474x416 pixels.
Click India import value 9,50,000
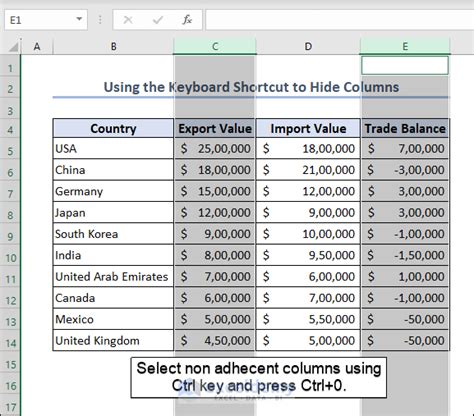point(308,255)
